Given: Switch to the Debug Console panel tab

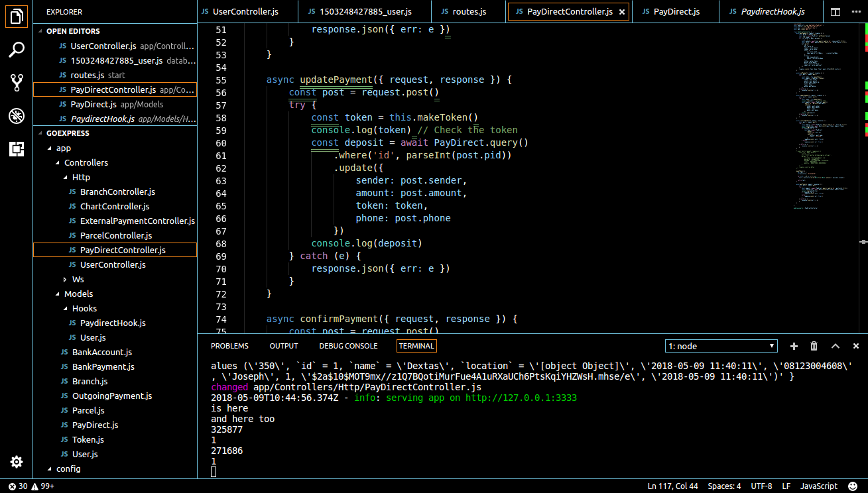Looking at the screenshot, I should point(348,346).
